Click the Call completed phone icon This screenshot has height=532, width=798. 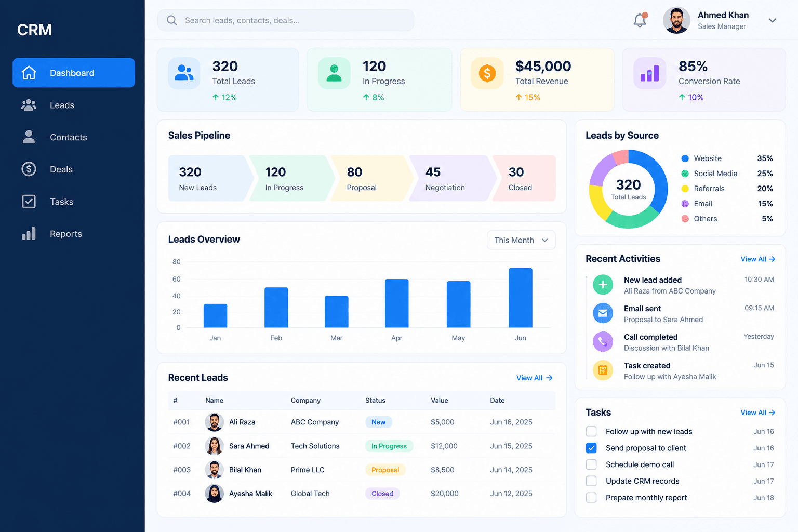click(x=603, y=342)
